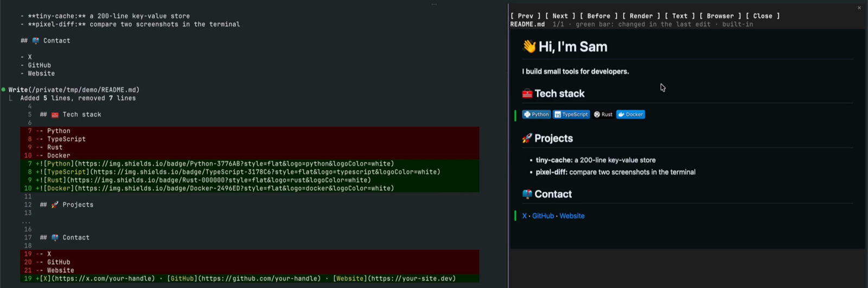This screenshot has width=868, height=288.
Task: Click the diff ellipsis below line 13
Action: pos(25,222)
